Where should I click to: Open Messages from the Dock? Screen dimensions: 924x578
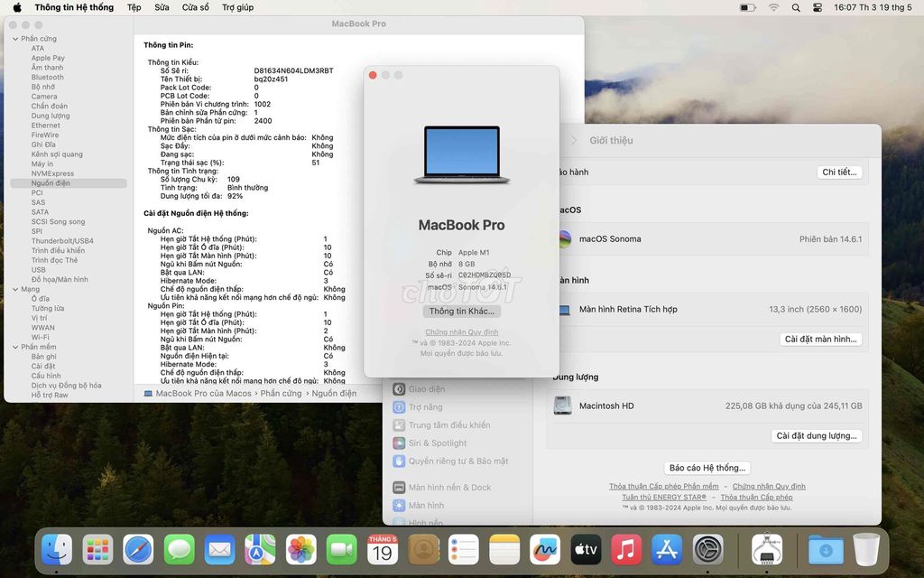click(180, 550)
